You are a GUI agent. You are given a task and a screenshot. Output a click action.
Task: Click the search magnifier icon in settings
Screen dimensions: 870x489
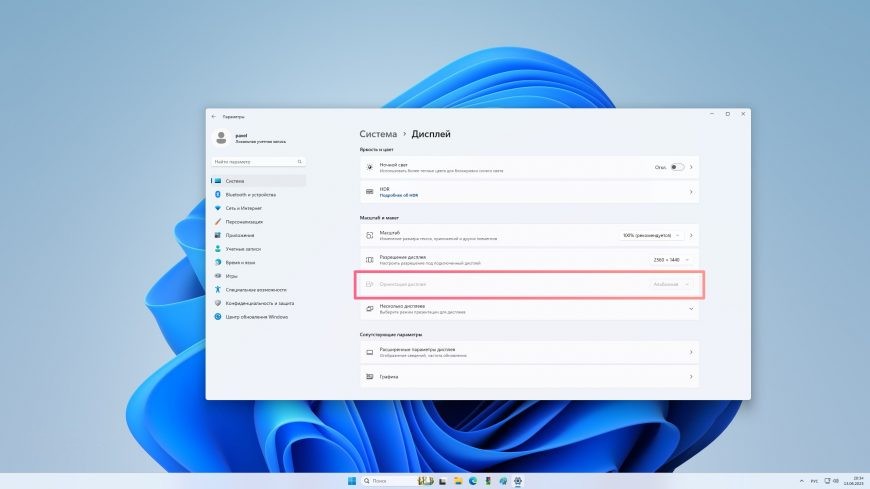coord(300,162)
